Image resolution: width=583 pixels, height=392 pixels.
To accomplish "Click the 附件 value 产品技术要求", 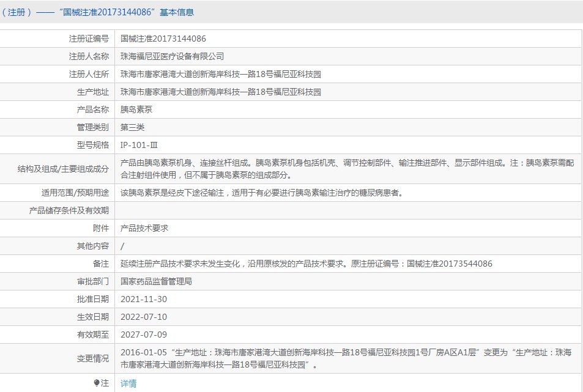I will [x=144, y=228].
